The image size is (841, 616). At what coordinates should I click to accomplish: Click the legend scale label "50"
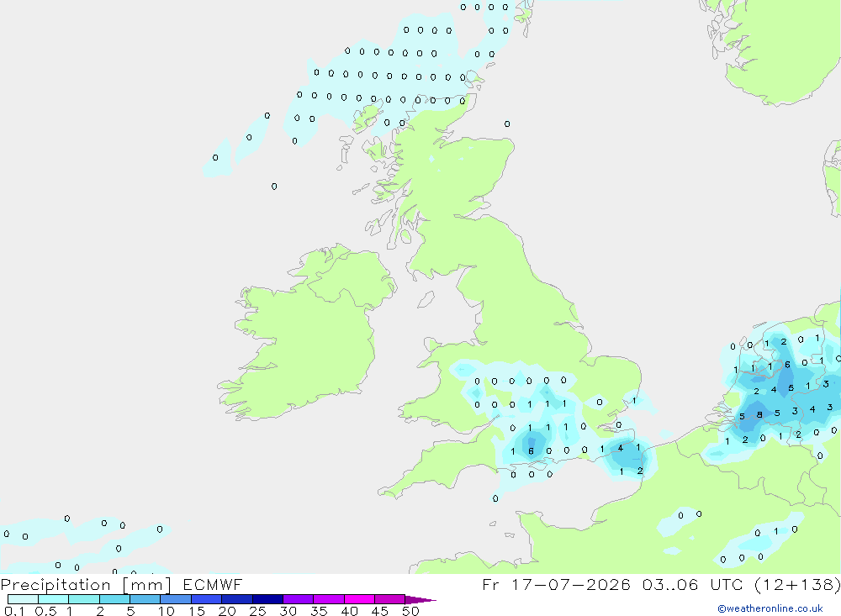tap(411, 611)
